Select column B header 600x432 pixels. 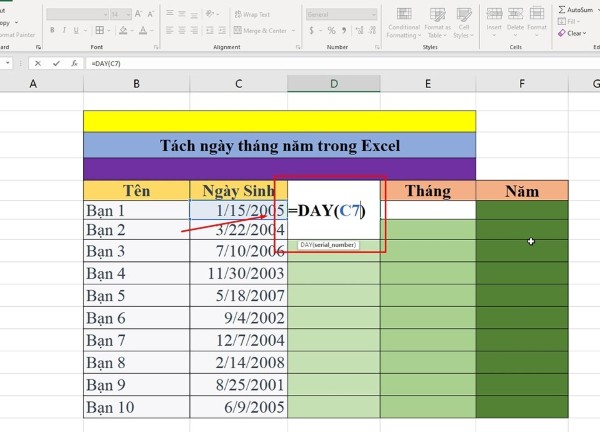(x=136, y=84)
